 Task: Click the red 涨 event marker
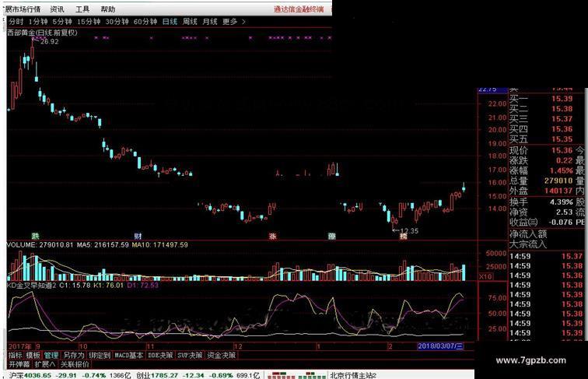point(273,236)
